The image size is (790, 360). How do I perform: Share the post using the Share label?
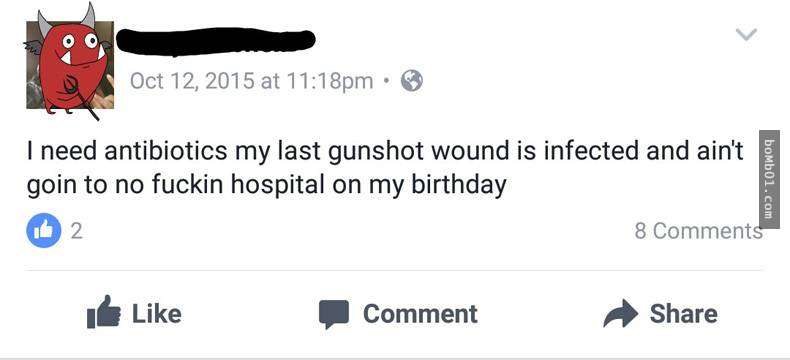[x=683, y=314]
